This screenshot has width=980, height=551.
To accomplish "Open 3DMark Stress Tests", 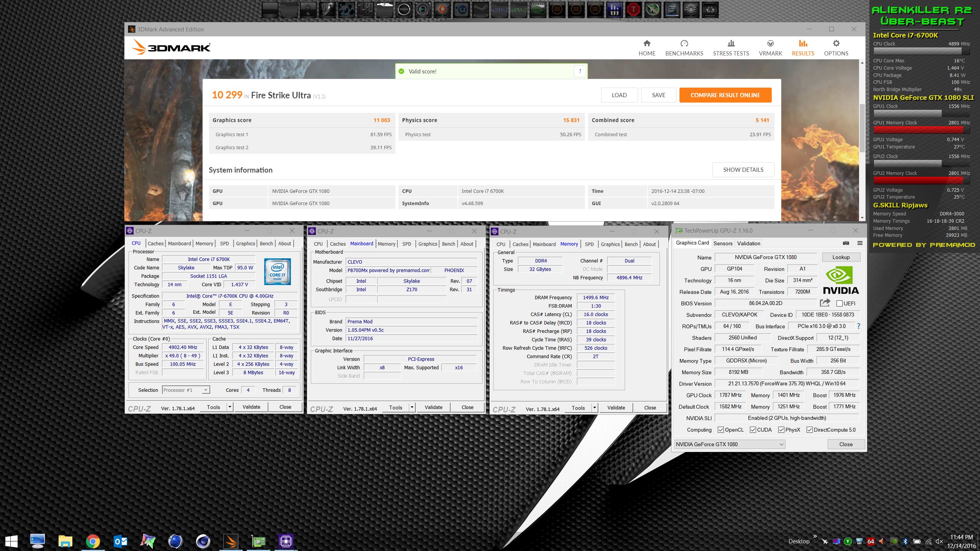I will point(731,48).
